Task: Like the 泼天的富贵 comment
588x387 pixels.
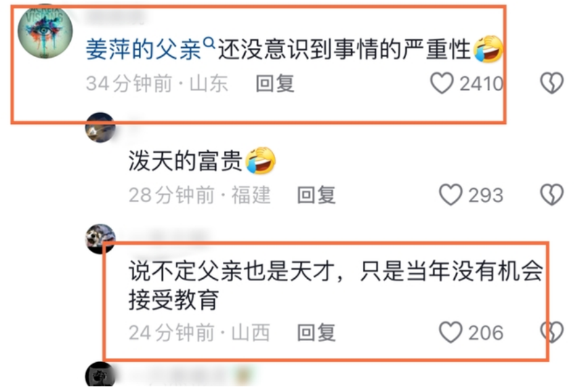Action: 450,195
